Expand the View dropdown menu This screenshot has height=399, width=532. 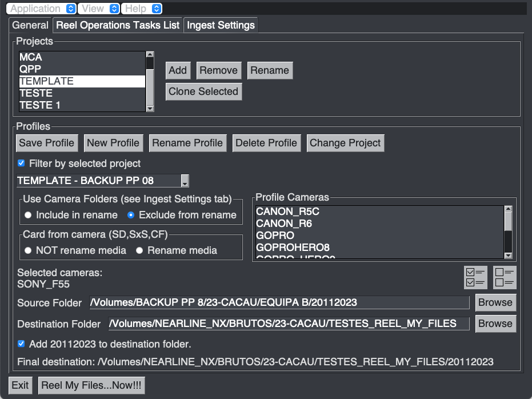[98, 9]
